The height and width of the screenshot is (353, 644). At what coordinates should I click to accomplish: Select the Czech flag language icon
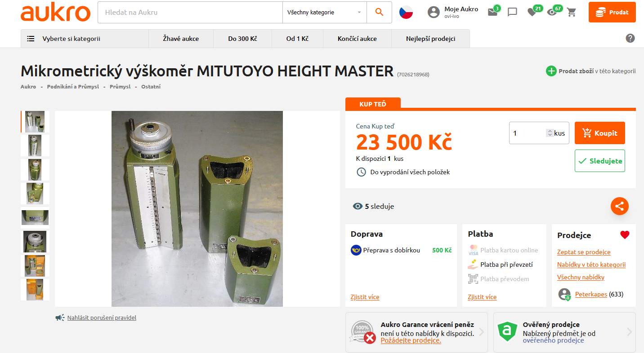[x=406, y=12]
